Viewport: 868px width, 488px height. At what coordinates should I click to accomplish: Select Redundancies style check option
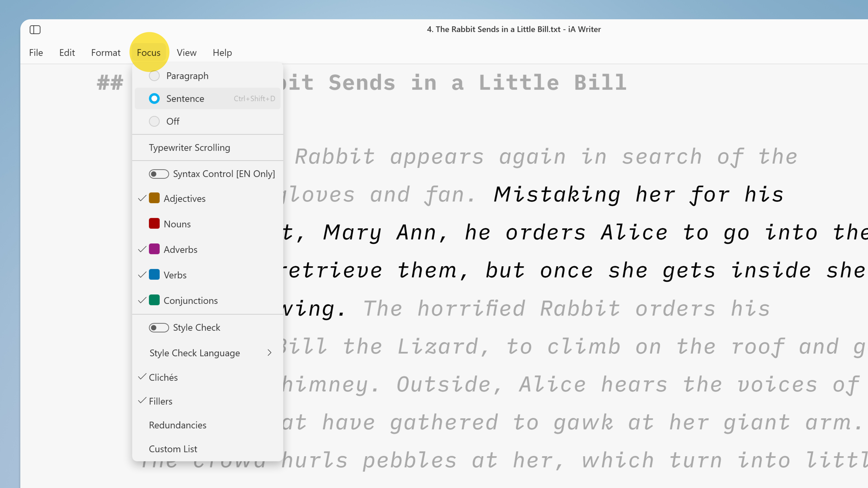pos(178,425)
